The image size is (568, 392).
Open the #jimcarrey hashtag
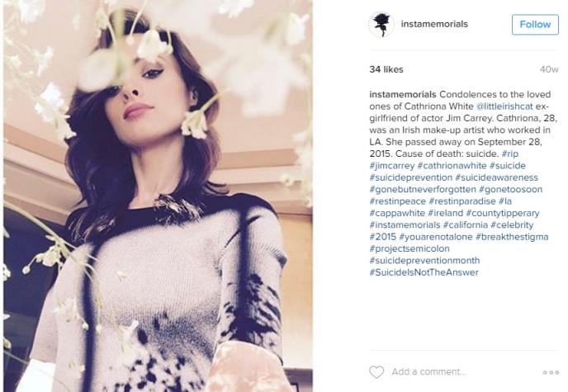pos(392,166)
